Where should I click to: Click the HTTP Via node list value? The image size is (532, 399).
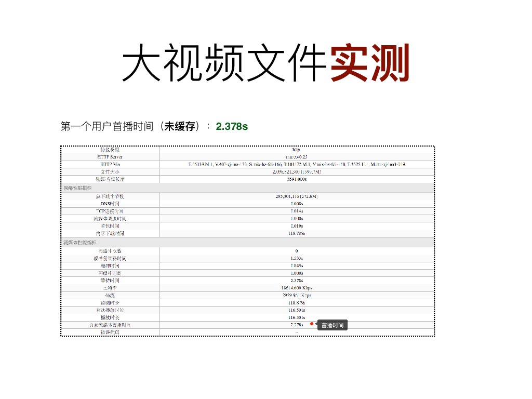pyautogui.click(x=297, y=165)
